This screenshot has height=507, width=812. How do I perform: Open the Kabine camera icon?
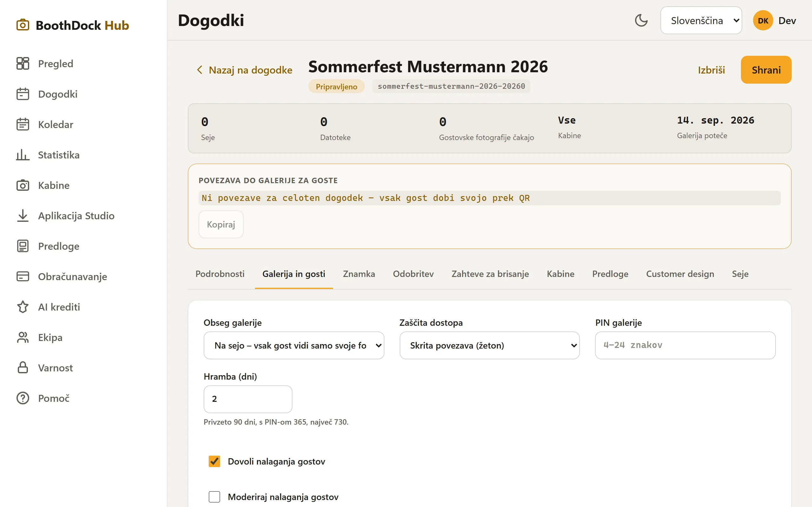[x=23, y=185]
